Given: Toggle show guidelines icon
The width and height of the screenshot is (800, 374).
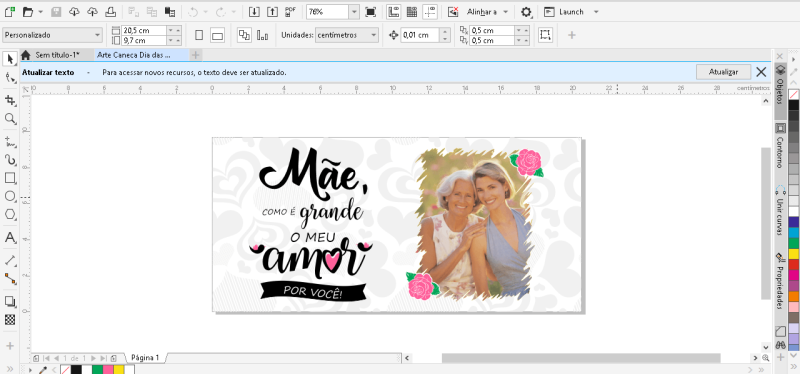Looking at the screenshot, I should [430, 11].
